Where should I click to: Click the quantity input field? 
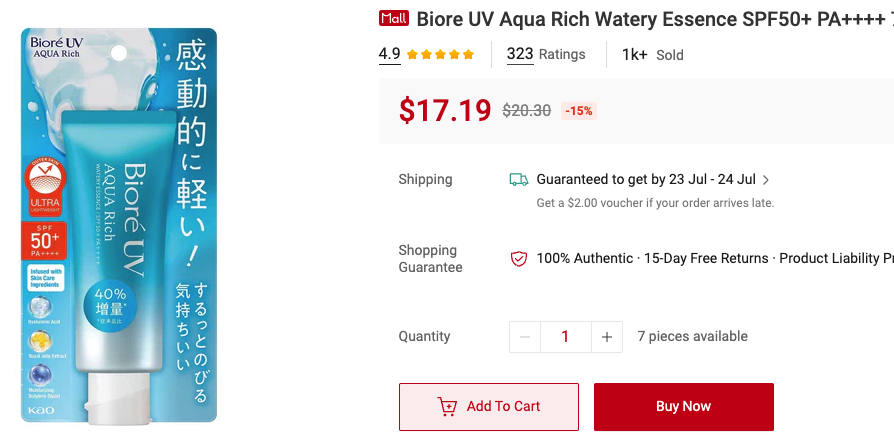[x=565, y=337]
